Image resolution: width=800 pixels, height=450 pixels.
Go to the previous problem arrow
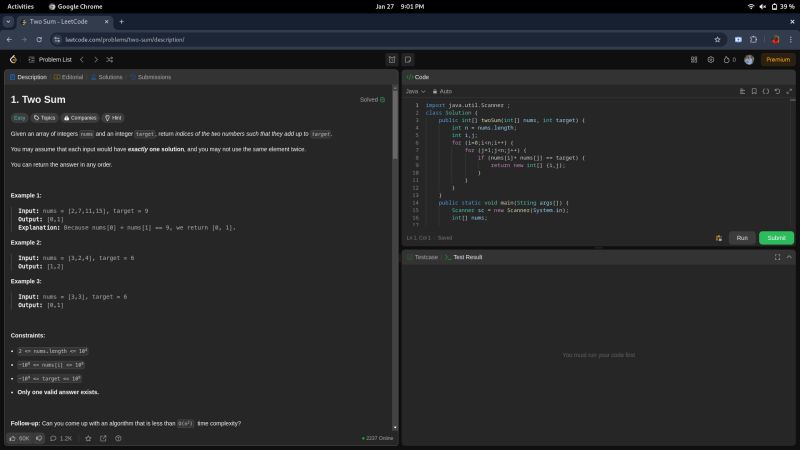(x=82, y=60)
